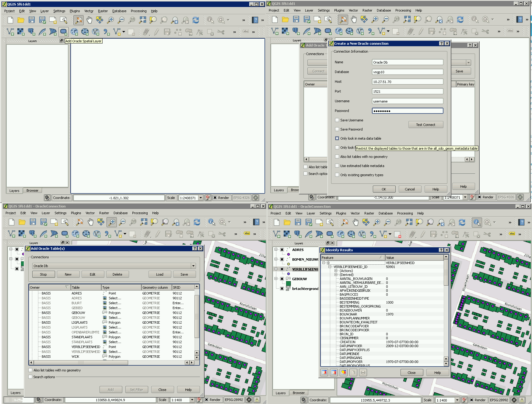Open the Oracle Db connections dropdown
The width and height of the screenshot is (532, 404).
[x=193, y=266]
